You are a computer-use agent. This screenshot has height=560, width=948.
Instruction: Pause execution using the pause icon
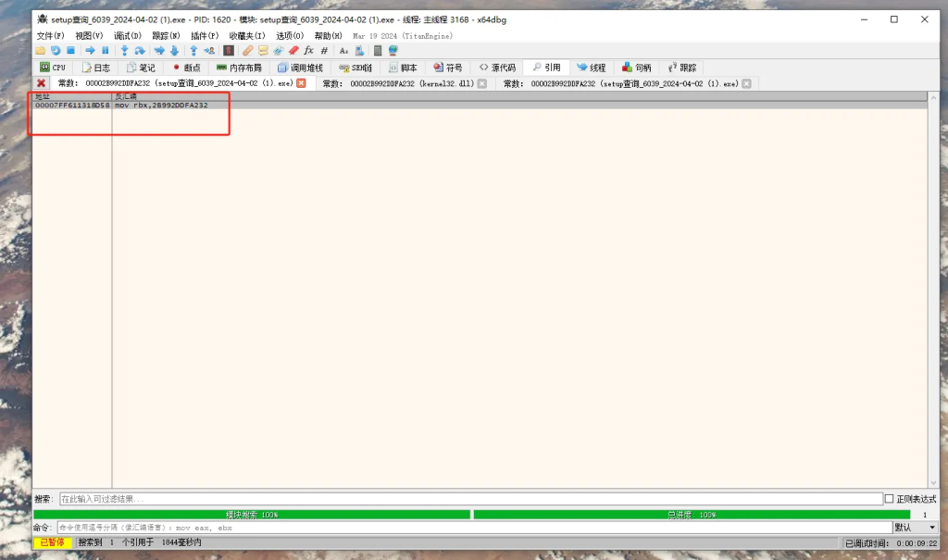[x=105, y=50]
